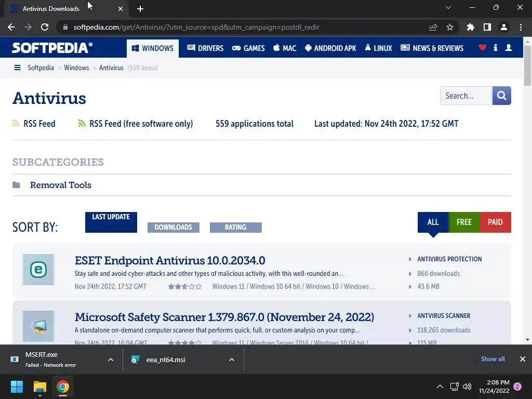This screenshot has width=532, height=399.
Task: Show ALL license types
Action: [x=433, y=222]
